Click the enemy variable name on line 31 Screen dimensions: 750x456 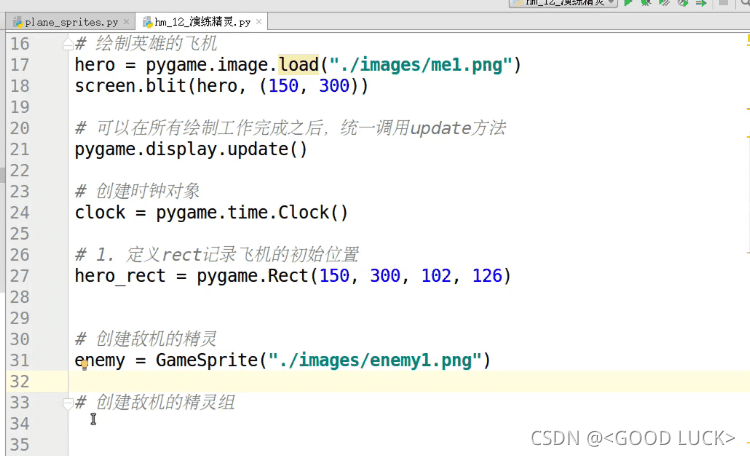100,360
